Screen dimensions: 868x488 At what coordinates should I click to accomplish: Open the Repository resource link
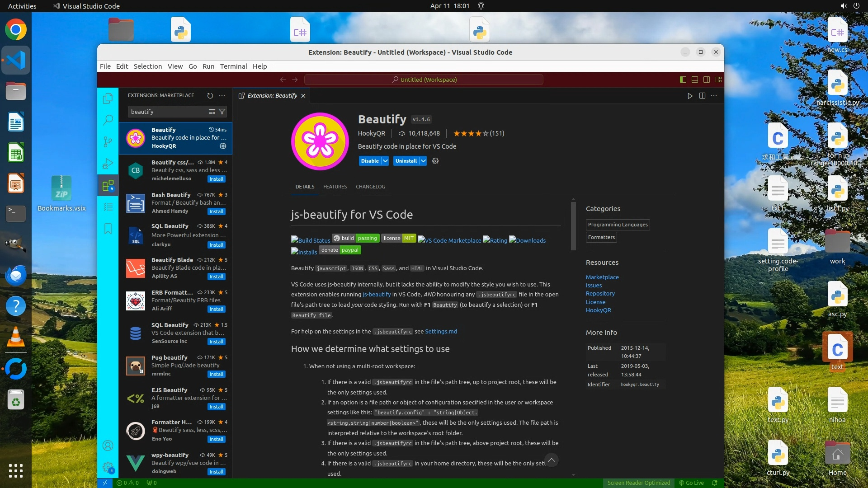click(x=600, y=294)
